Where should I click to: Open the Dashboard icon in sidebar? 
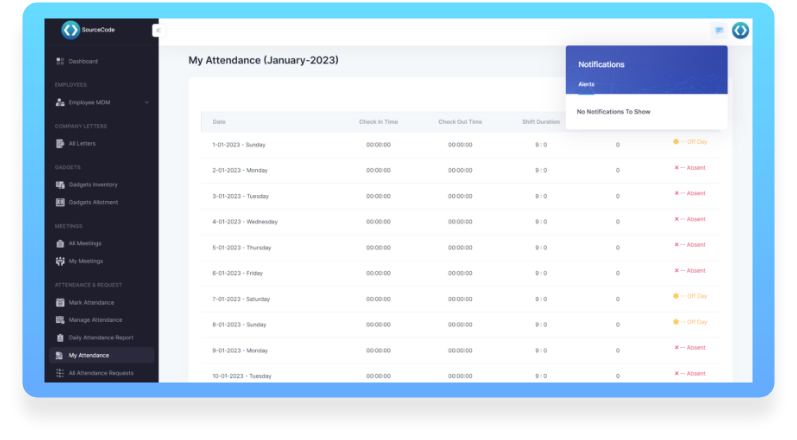click(60, 62)
